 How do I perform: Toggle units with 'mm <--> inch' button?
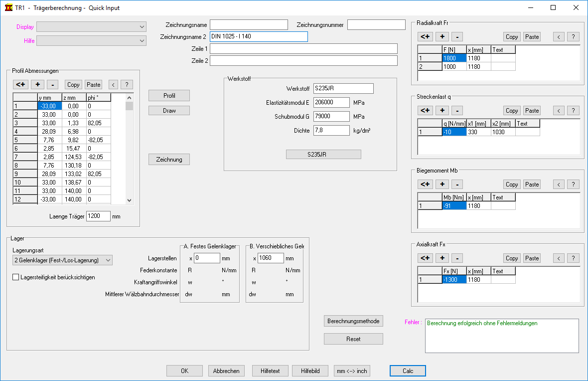[352, 371]
